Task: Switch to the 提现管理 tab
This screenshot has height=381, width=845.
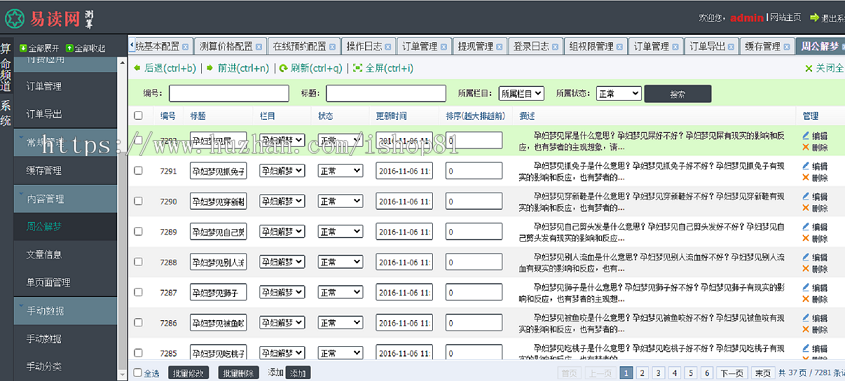Action: coord(479,46)
